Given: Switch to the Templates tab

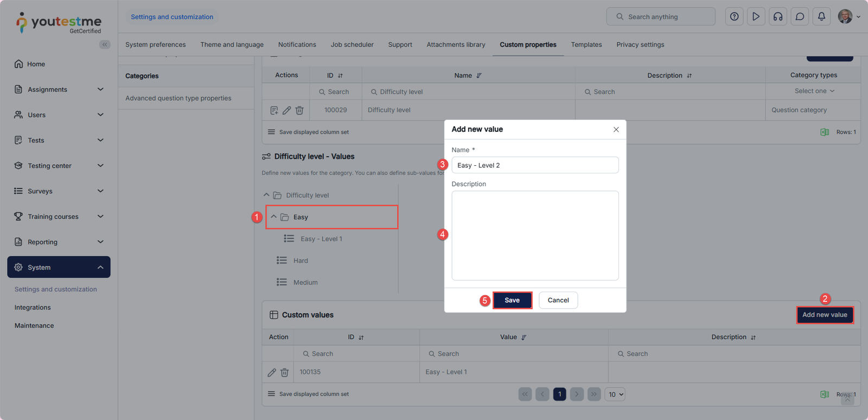Looking at the screenshot, I should click(586, 44).
